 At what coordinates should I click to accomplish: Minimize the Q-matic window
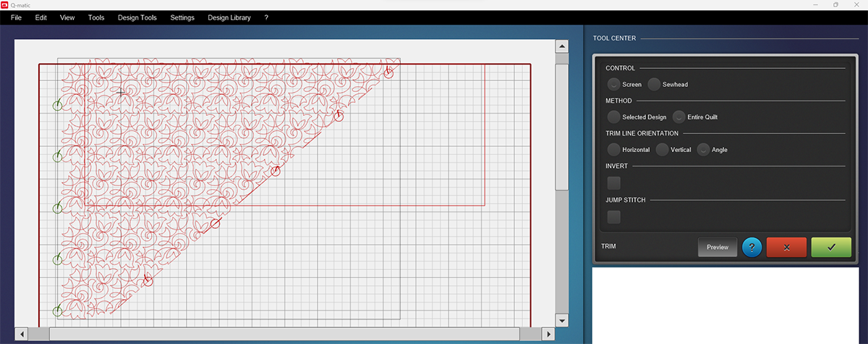814,4
